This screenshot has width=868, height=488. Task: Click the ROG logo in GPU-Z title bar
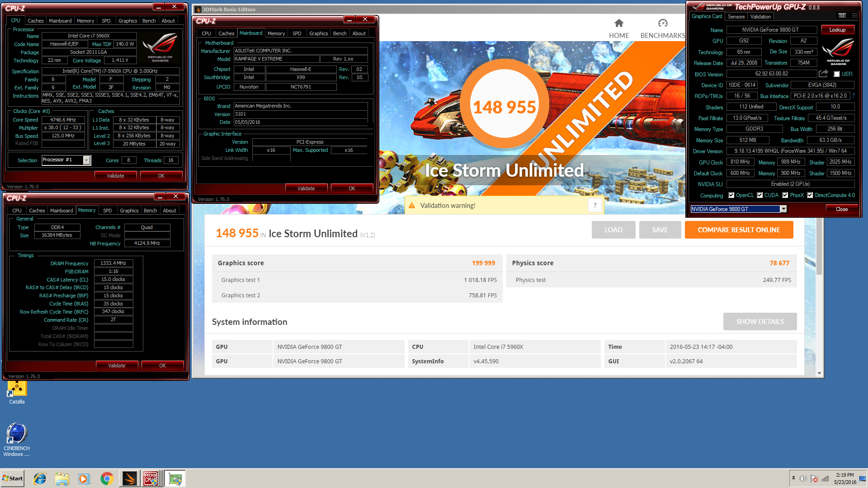coord(712,7)
